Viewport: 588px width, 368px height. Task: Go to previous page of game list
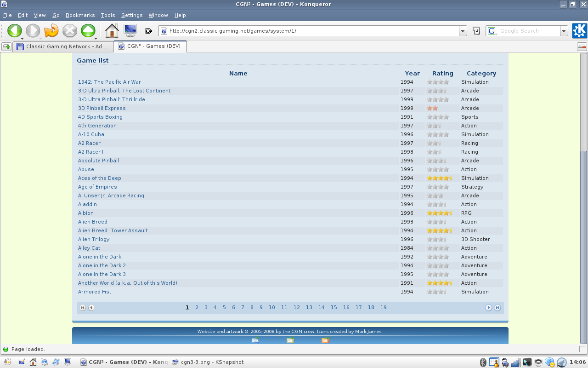pos(91,308)
